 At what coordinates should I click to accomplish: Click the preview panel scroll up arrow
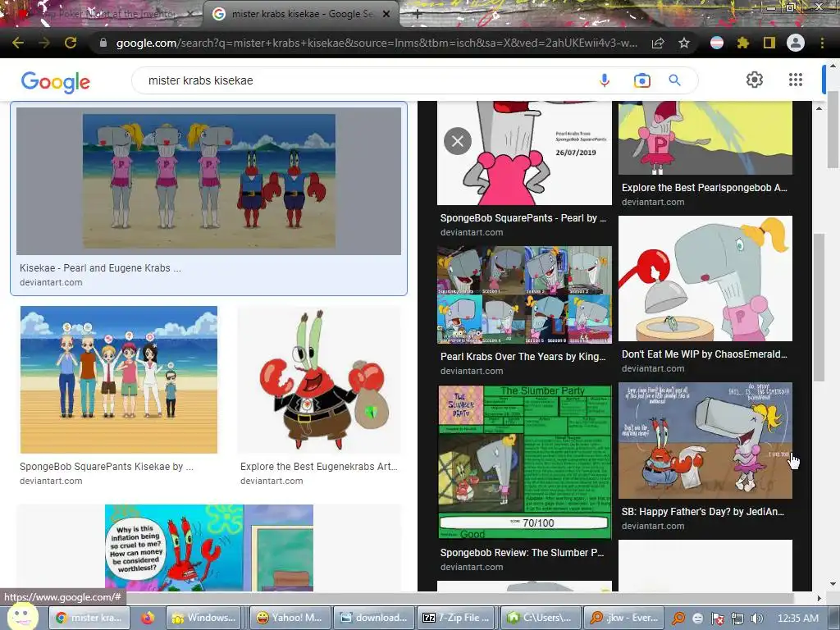click(819, 109)
